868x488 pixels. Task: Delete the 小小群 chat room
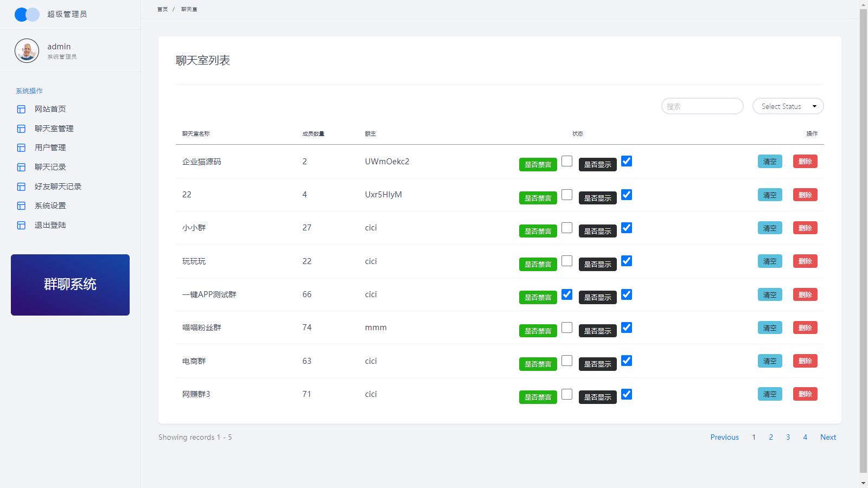[x=805, y=228]
